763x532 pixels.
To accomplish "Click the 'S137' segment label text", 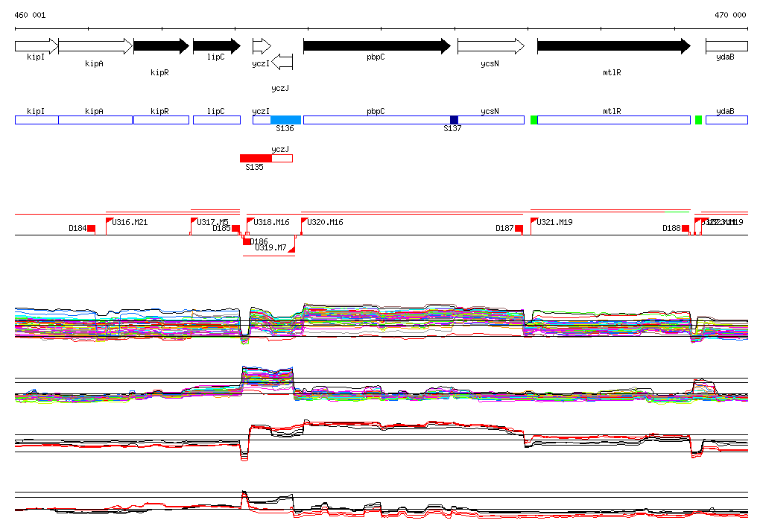I will pyautogui.click(x=452, y=128).
